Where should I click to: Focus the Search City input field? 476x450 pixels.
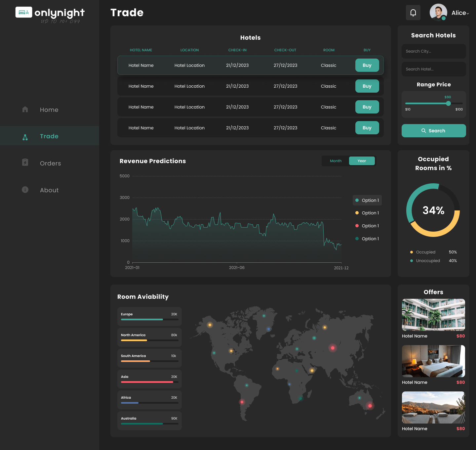(x=433, y=51)
